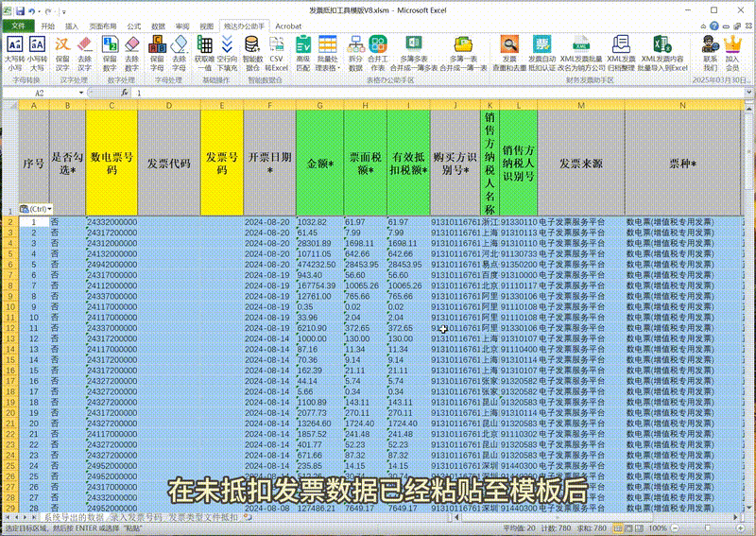
Task: Click the 发票查重和去重 invoice duplicate check icon
Action: [x=509, y=44]
